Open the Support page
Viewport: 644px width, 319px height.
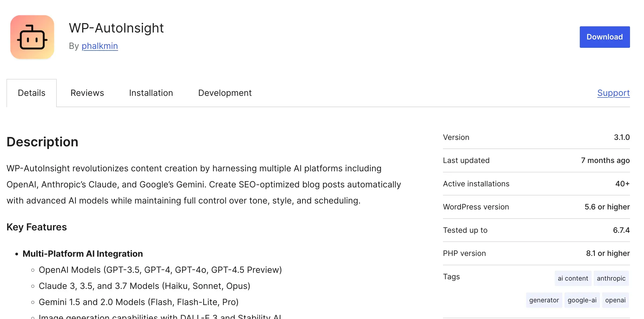coord(613,93)
